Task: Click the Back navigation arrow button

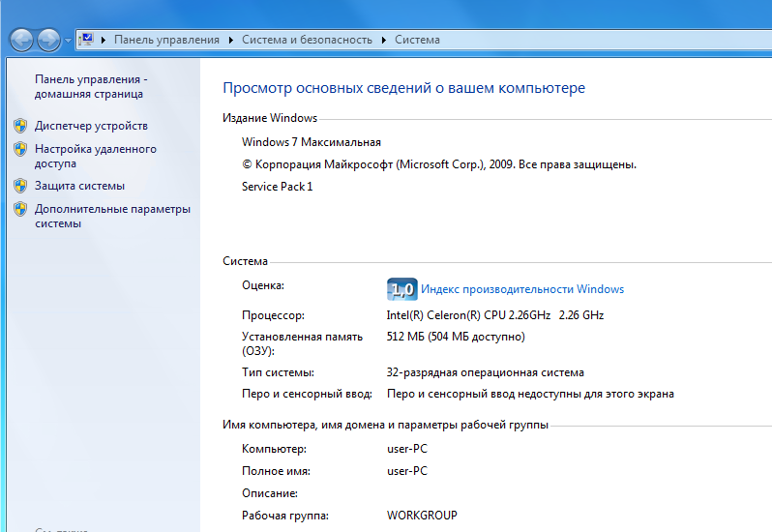Action: (21, 40)
